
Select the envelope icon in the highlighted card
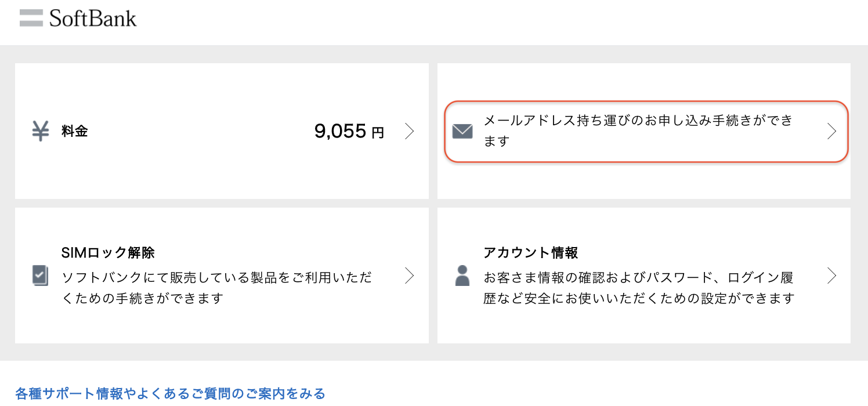pos(462,132)
